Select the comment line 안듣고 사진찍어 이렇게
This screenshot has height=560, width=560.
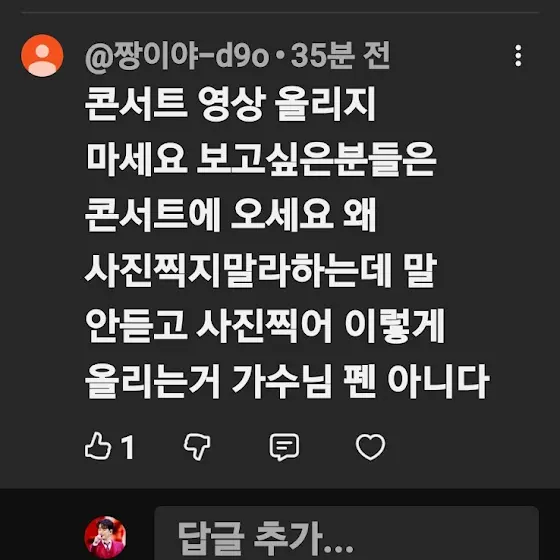(x=265, y=325)
